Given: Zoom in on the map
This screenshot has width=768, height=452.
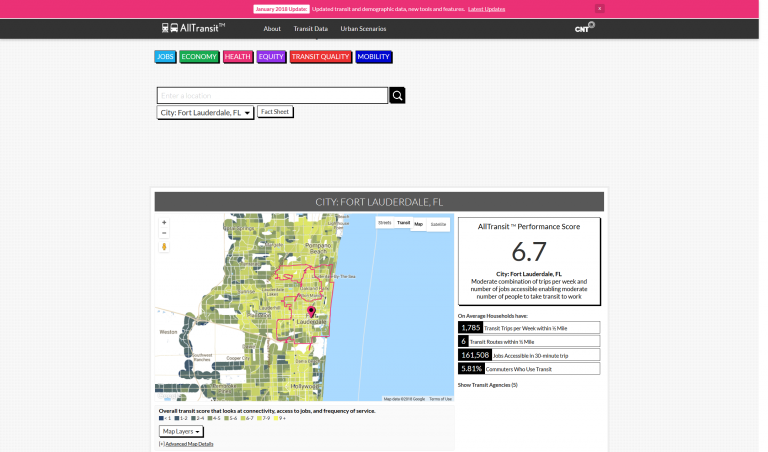Looking at the screenshot, I should click(x=164, y=222).
